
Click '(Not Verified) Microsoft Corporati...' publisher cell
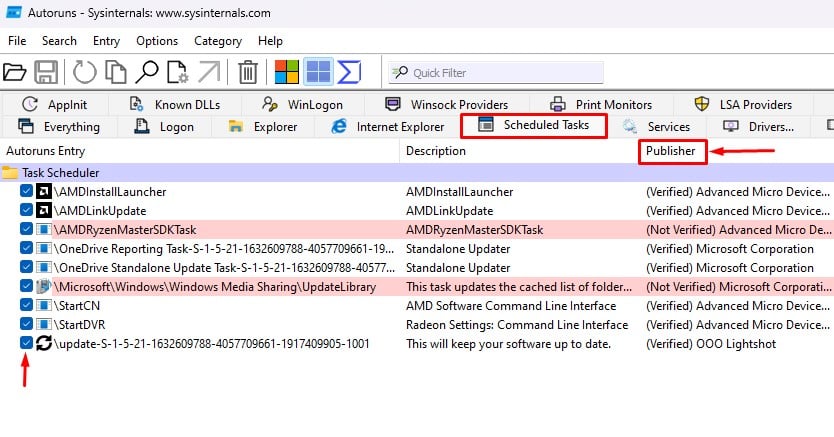[x=739, y=287]
